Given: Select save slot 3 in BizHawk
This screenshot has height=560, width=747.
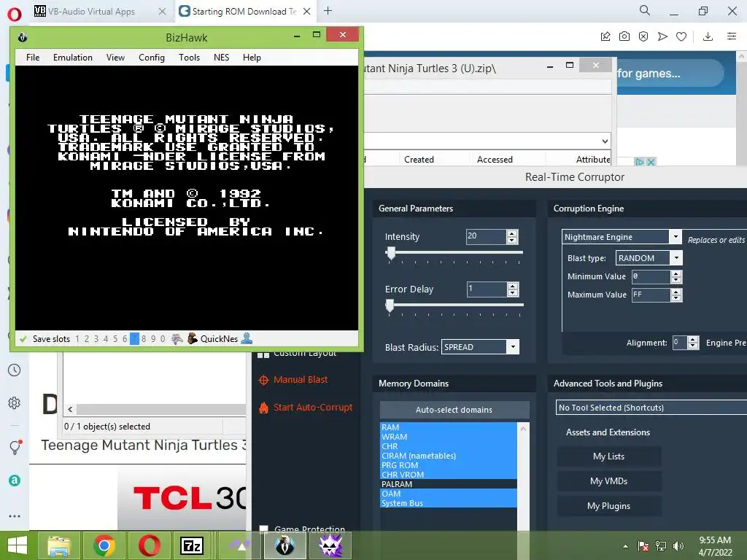Looking at the screenshot, I should click(x=96, y=339).
